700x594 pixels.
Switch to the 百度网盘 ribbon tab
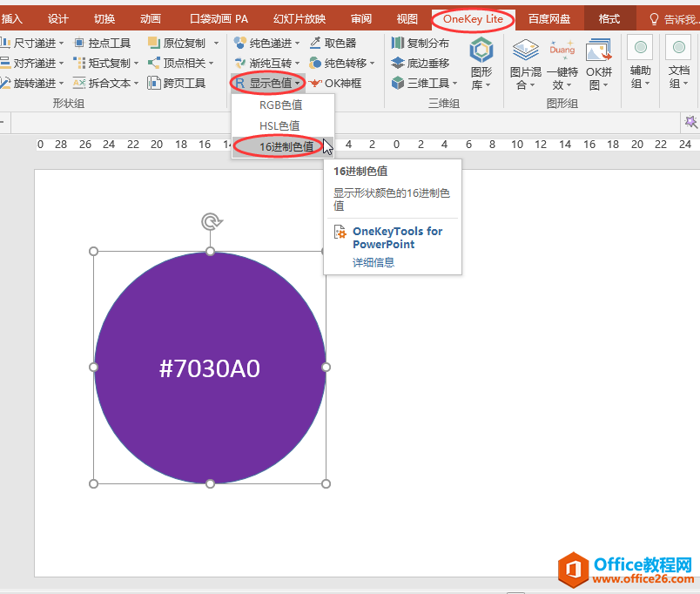click(549, 19)
